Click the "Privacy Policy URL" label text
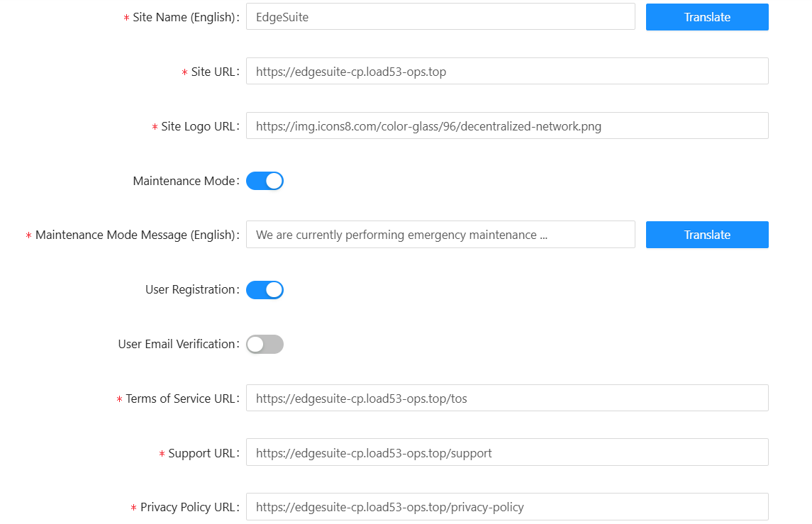Screen dimensions: 812x524 (187, 507)
